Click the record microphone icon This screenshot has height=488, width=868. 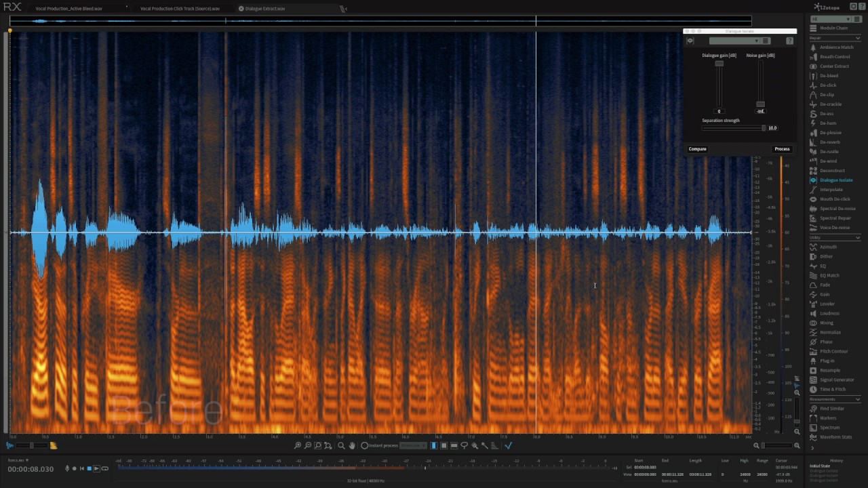pyautogui.click(x=67, y=468)
